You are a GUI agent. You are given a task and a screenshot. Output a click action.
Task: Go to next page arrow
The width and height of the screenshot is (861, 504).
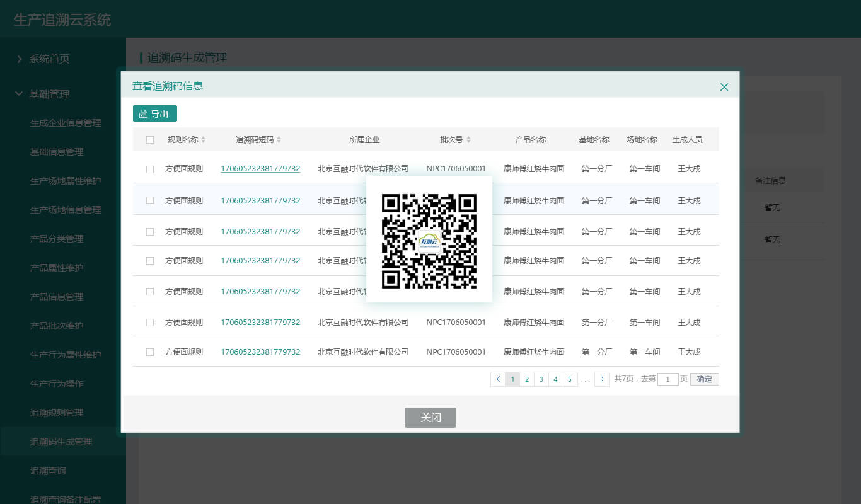[x=602, y=379]
